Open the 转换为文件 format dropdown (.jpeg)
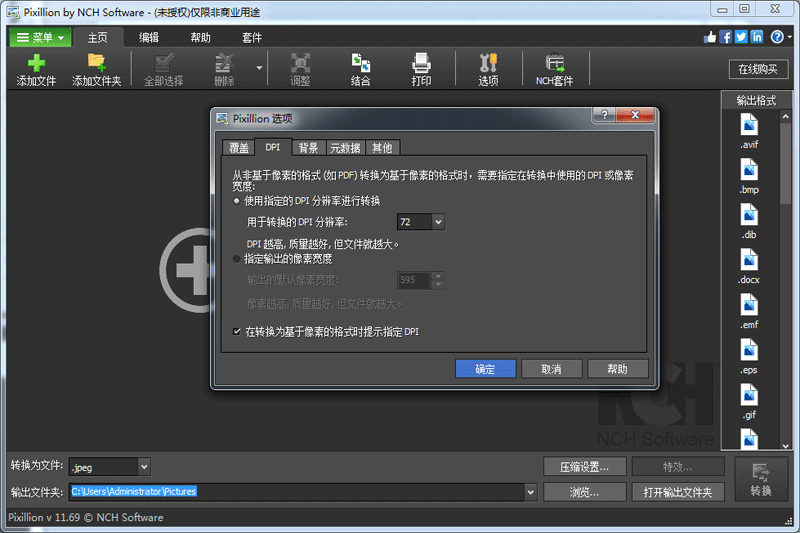The width and height of the screenshot is (800, 533). coord(144,466)
